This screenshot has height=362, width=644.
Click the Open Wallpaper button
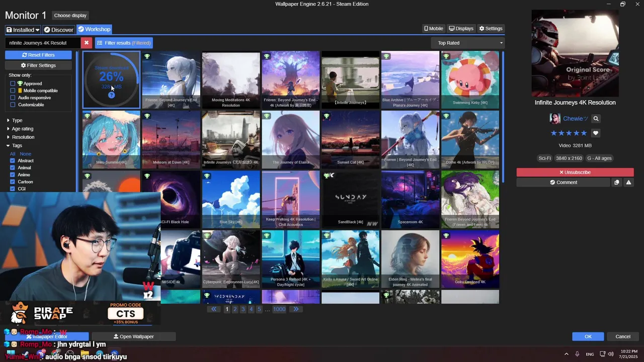point(134,336)
